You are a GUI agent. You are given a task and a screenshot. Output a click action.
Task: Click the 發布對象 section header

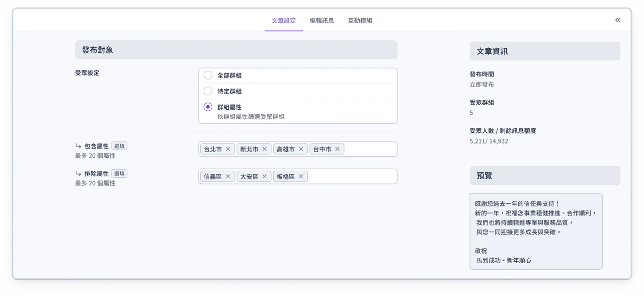coord(236,50)
